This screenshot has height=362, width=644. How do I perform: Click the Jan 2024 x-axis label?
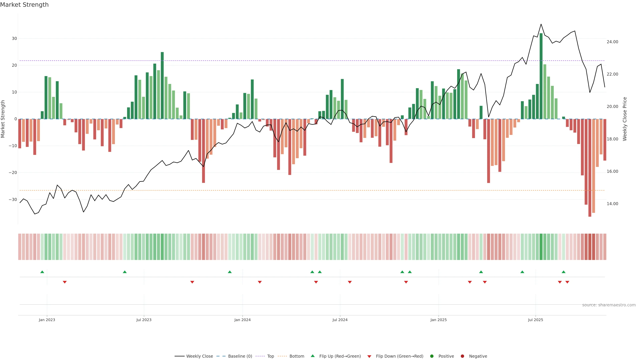pyautogui.click(x=242, y=320)
